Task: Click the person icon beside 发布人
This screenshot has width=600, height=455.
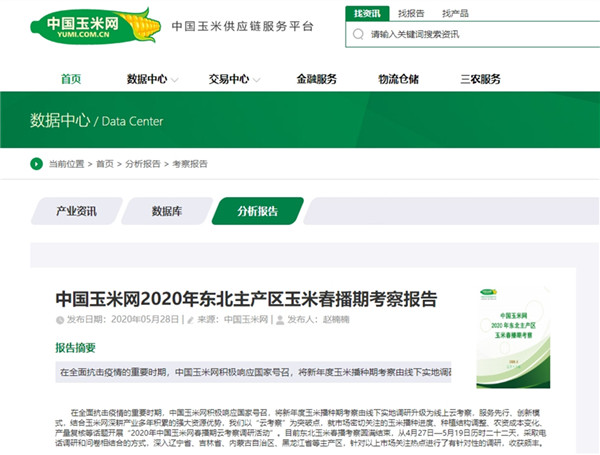Action: click(280, 320)
